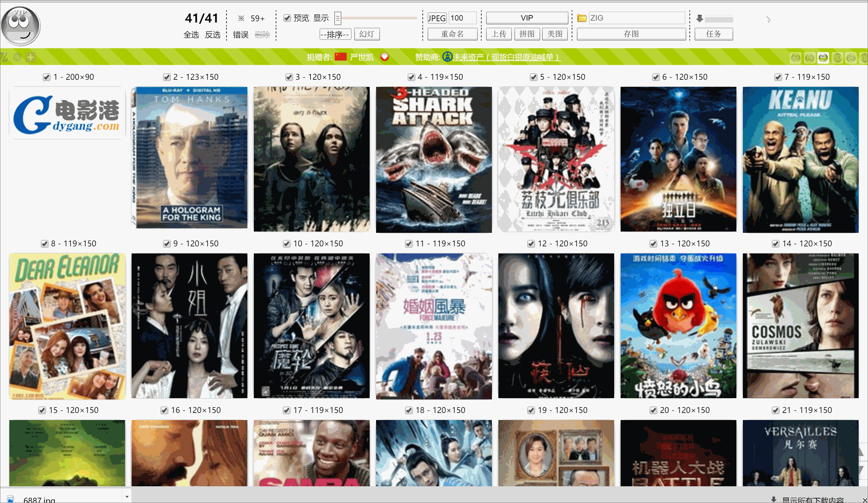Uncheck image 1 - 200×90
The image size is (868, 503).
click(x=47, y=77)
